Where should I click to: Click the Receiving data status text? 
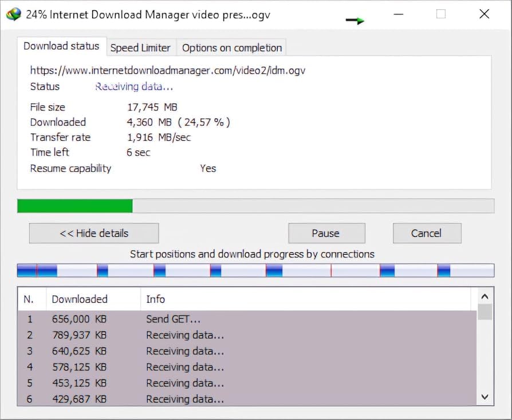(133, 86)
